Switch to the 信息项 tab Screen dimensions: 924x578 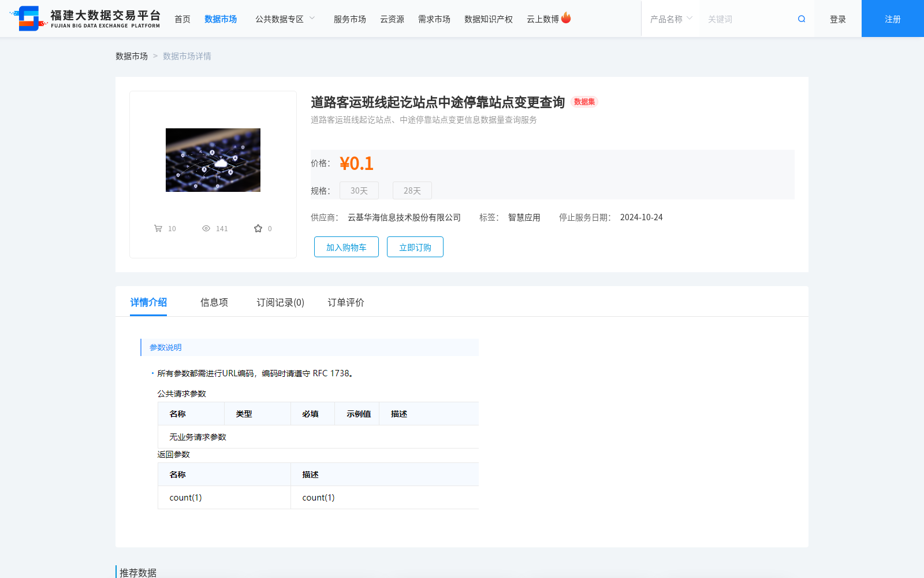[213, 302]
